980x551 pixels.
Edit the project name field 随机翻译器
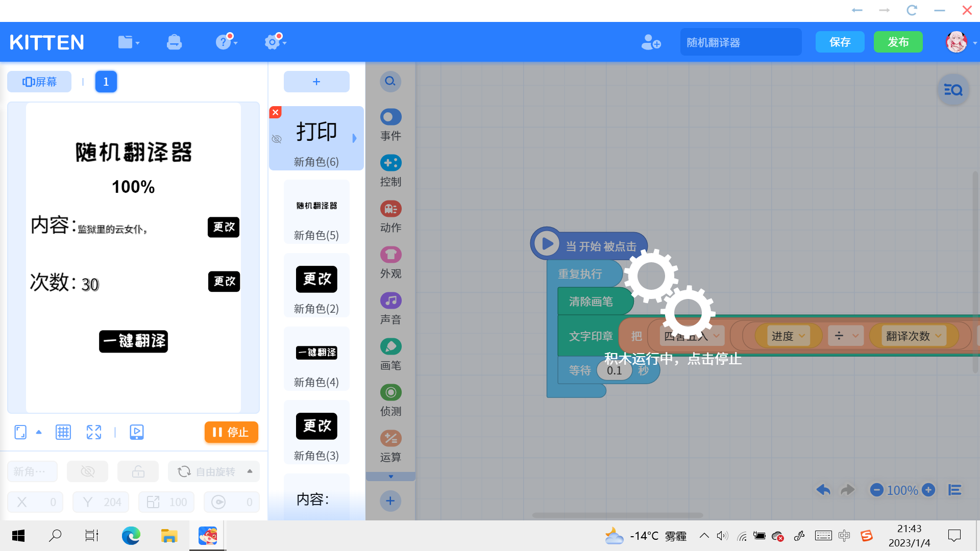741,42
